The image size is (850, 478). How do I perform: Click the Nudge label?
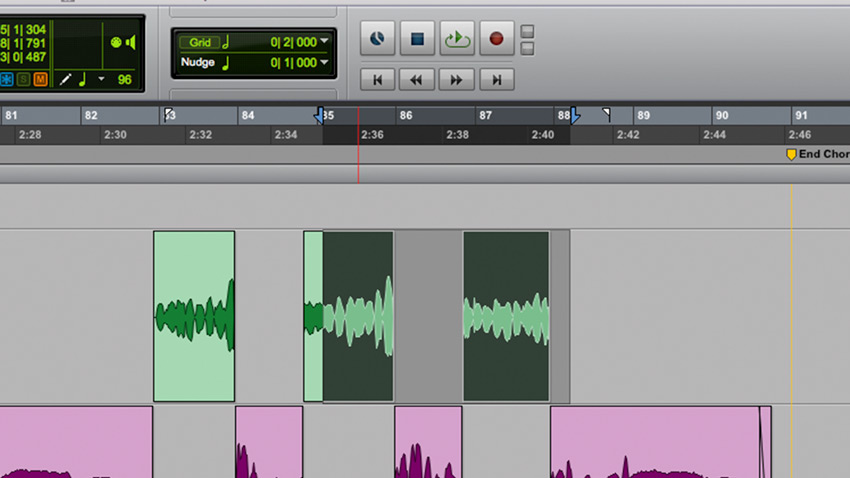coord(197,62)
